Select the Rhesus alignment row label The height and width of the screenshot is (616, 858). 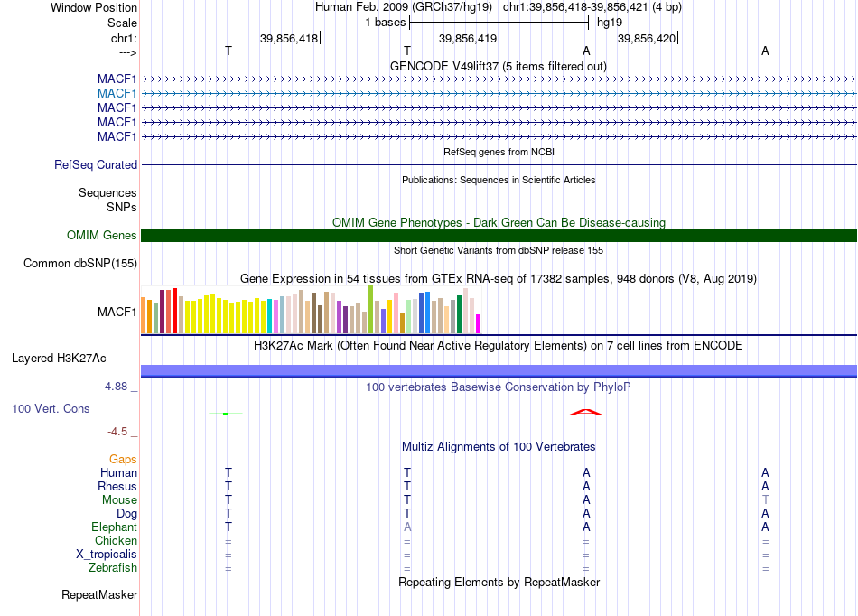[117, 486]
